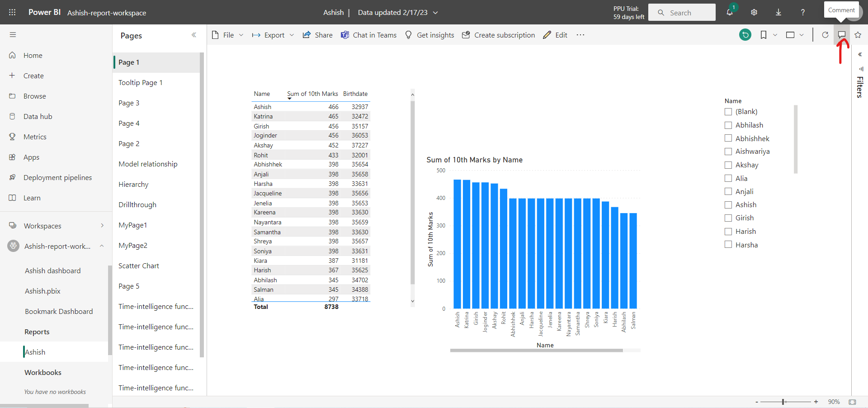Switch to the Scatter Chart page

click(x=138, y=266)
